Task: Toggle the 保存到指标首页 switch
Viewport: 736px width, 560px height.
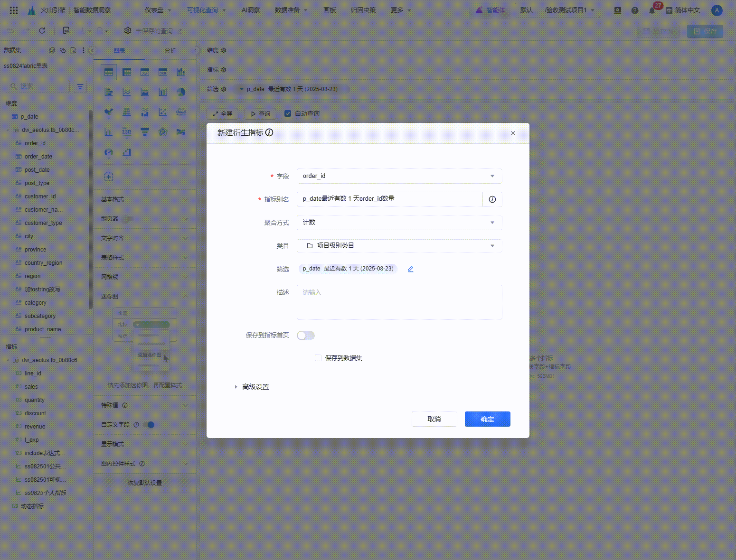Action: coord(306,336)
